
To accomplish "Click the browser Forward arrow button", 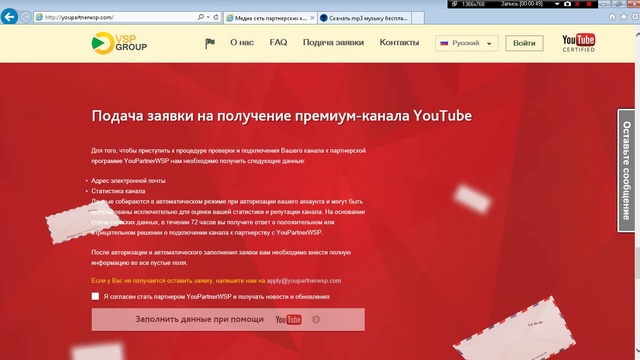I will (26, 17).
